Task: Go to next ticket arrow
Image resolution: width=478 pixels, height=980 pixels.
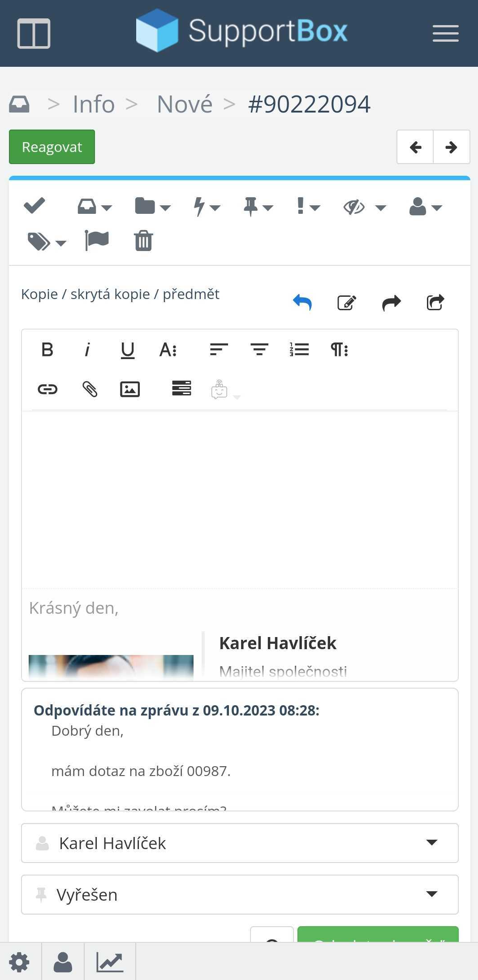Action: (x=451, y=147)
